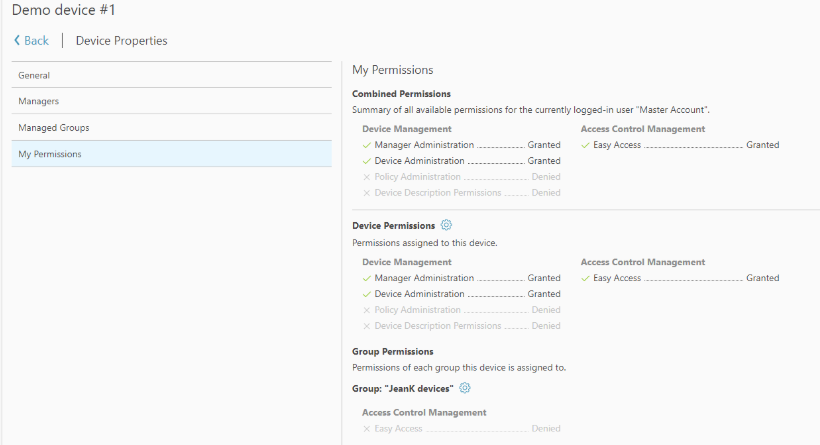Click Combined Easy Access green checkmark
This screenshot has height=445, width=820.
585,145
